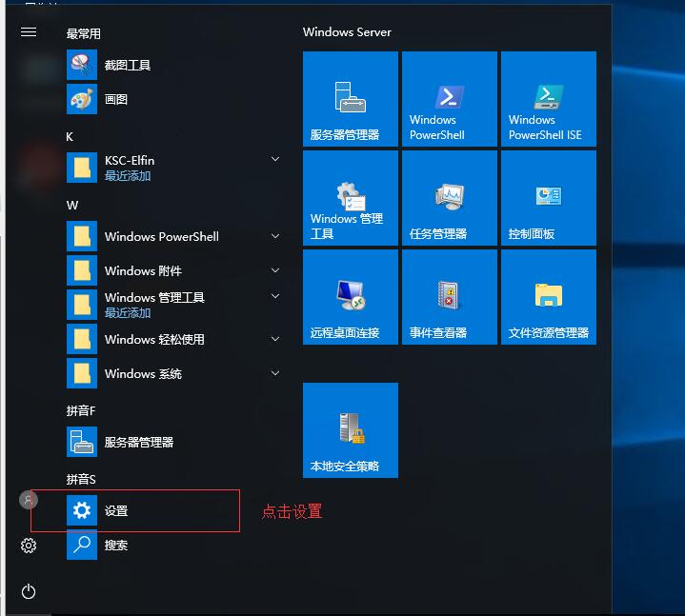Click the 设置 label text

[x=116, y=510]
